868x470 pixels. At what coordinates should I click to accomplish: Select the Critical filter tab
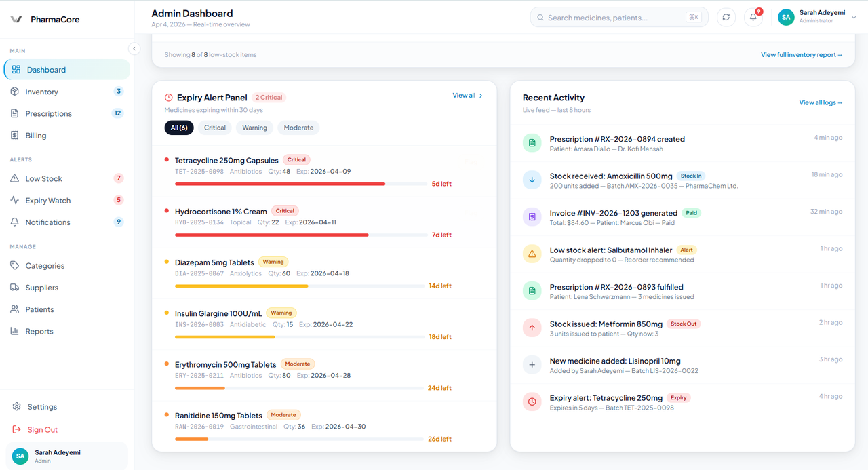[x=215, y=128]
